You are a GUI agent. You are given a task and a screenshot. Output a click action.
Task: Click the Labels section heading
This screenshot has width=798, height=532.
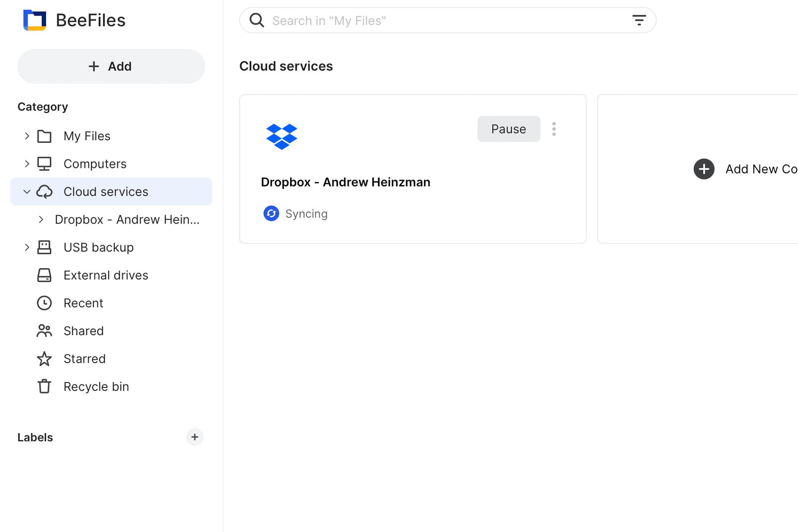point(35,437)
